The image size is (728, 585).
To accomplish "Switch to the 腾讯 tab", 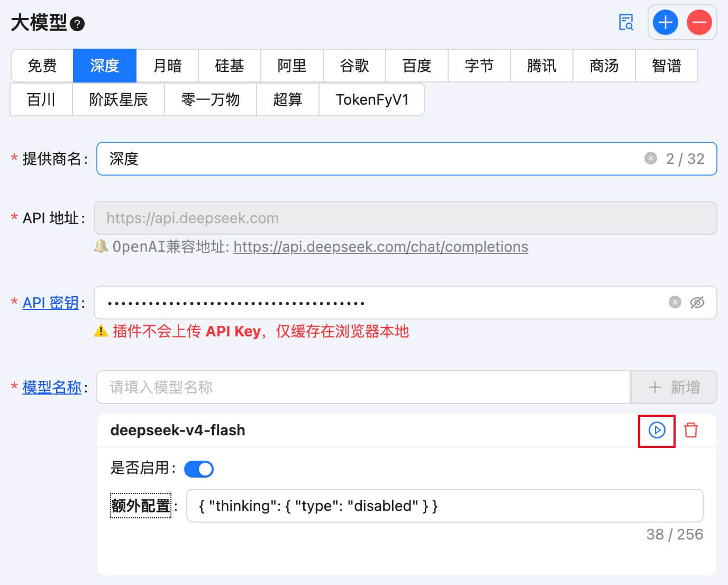I will pos(542,66).
